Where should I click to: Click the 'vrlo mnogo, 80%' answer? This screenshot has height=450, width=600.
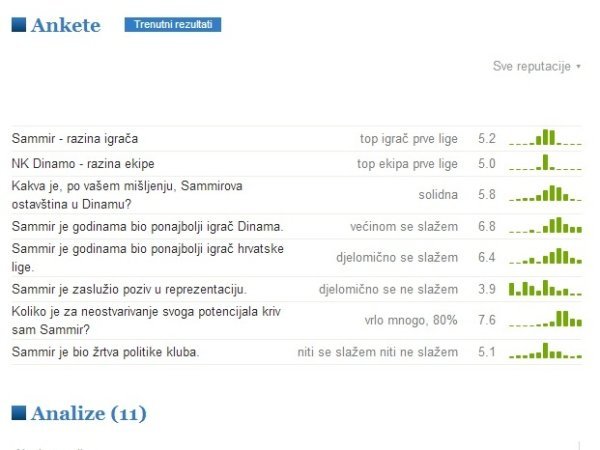(x=411, y=320)
